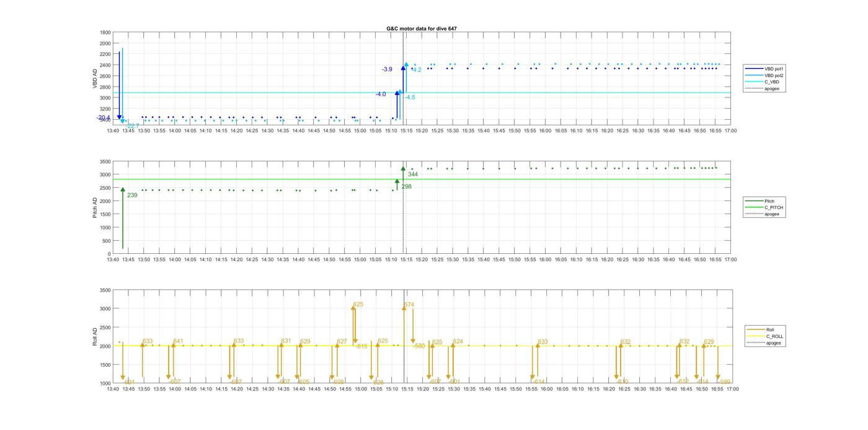The width and height of the screenshot is (868, 430).
Task: Click the chart title "G&C motor data for dive 647"
Action: tap(422, 29)
